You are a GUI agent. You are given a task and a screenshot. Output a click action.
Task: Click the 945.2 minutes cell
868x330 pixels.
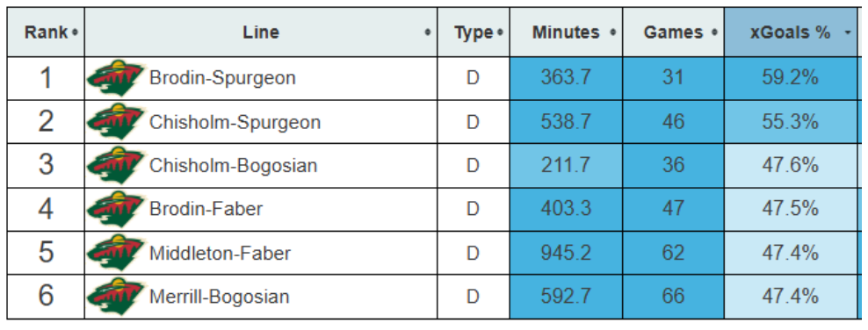(x=566, y=253)
